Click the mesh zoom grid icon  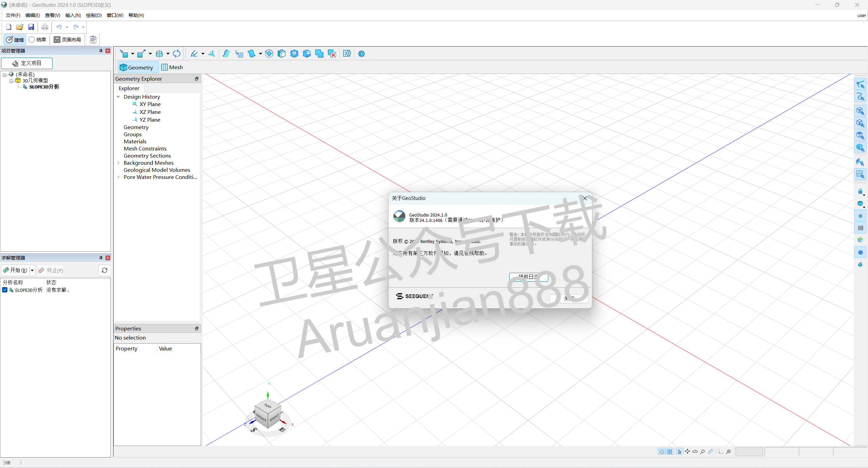pyautogui.click(x=347, y=54)
